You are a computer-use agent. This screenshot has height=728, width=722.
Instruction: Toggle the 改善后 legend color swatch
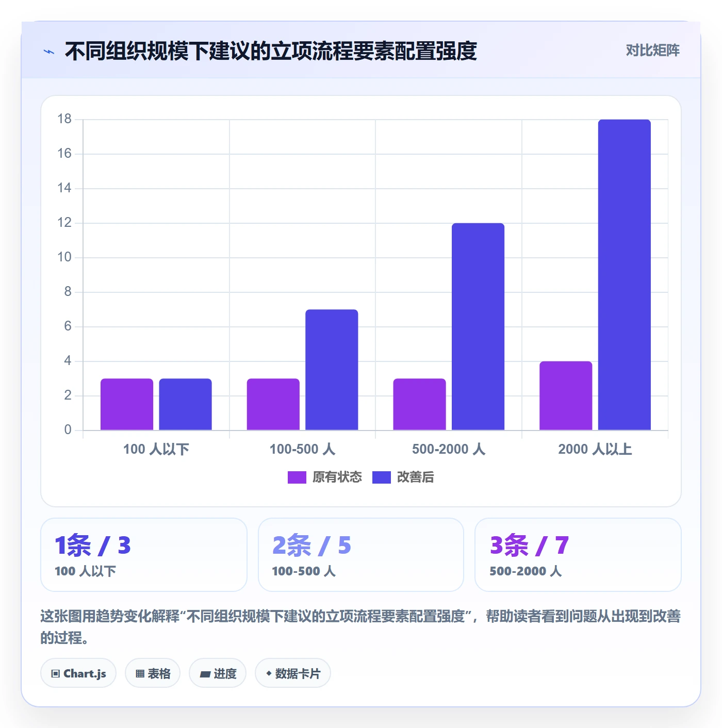pyautogui.click(x=381, y=477)
